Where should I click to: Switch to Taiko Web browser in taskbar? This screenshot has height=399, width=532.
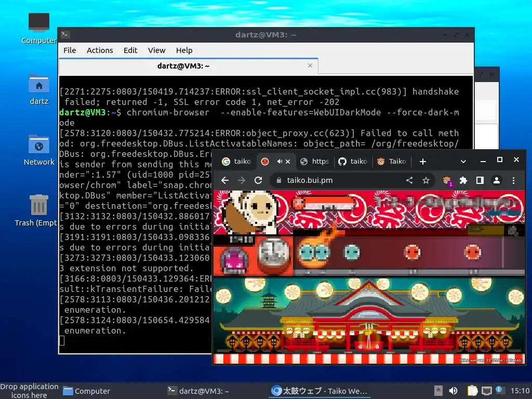pyautogui.click(x=320, y=391)
